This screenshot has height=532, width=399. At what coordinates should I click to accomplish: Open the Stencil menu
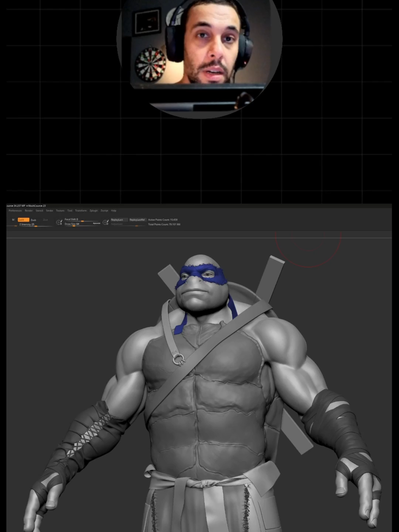(x=39, y=211)
